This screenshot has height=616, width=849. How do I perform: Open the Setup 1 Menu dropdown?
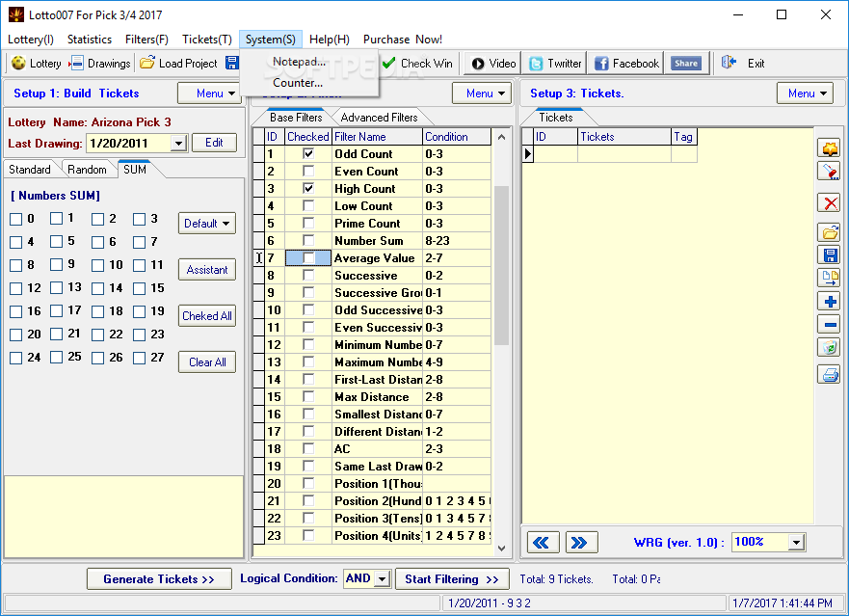[209, 94]
